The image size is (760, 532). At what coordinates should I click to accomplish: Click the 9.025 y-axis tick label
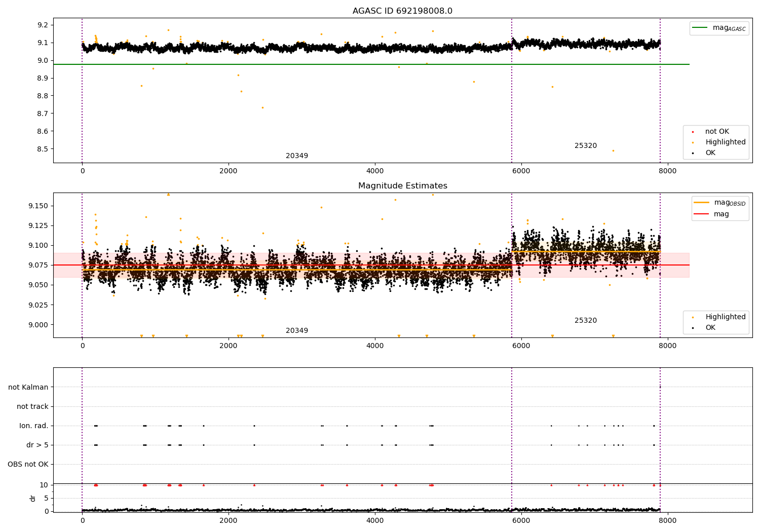tap(39, 305)
